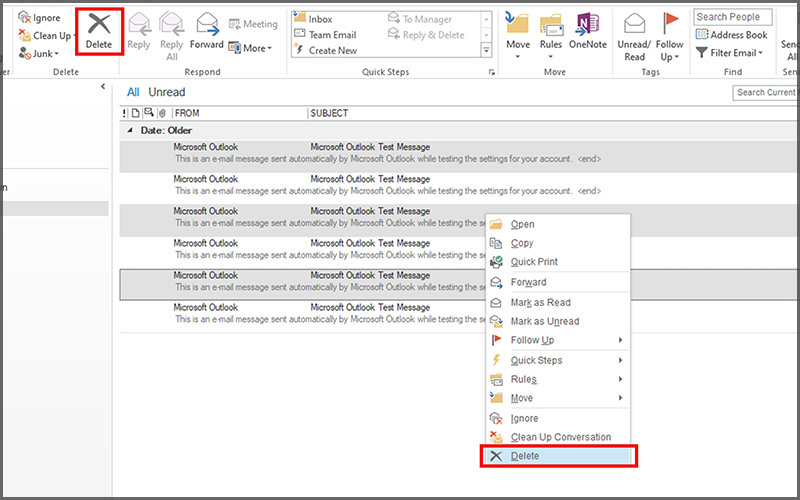Choose Open from the context menu
The image size is (800, 500).
point(558,224)
